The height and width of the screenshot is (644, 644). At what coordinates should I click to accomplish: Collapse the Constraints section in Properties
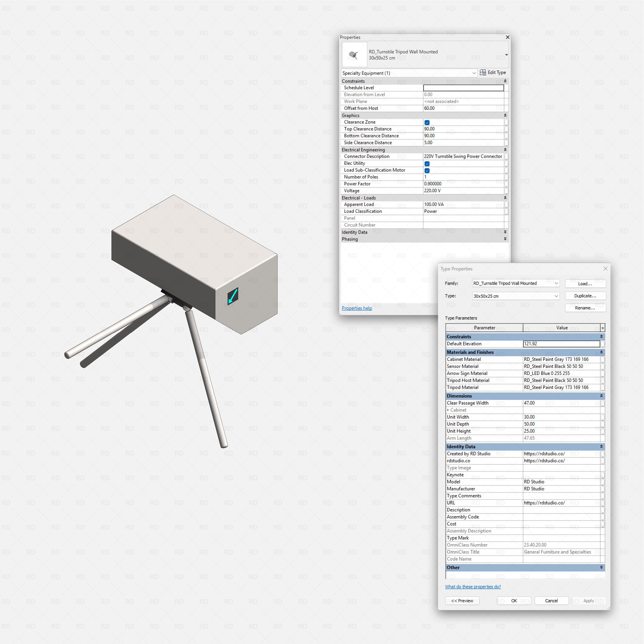coord(505,81)
